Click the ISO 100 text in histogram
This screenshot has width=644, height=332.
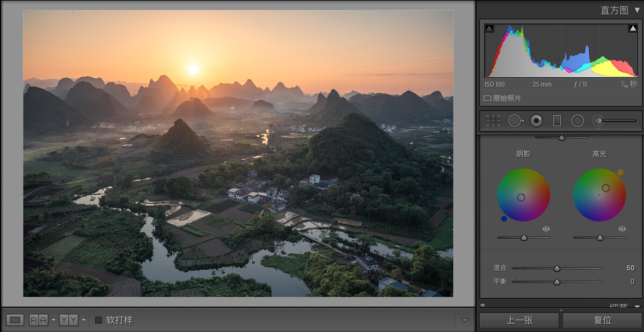point(495,84)
